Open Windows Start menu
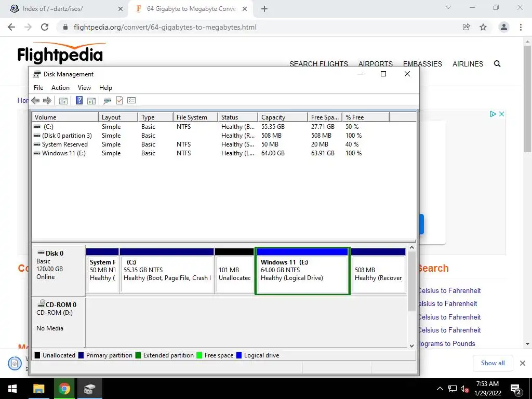 click(12, 389)
